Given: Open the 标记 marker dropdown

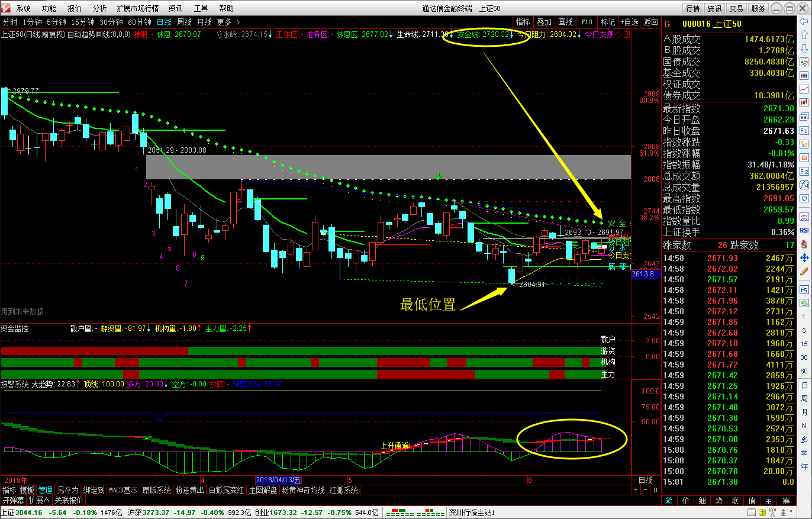Looking at the screenshot, I should (x=608, y=22).
